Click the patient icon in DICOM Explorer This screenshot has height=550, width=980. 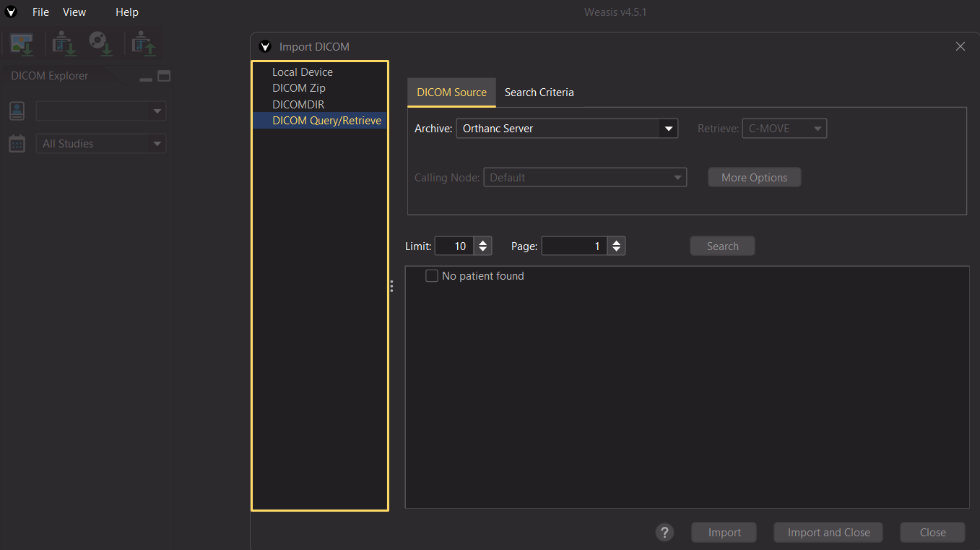pos(17,111)
